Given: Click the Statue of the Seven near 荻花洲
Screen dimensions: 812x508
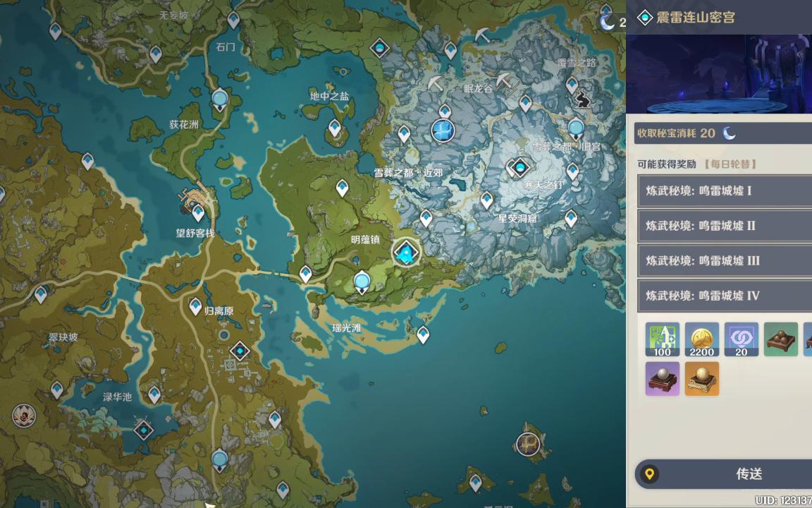Looking at the screenshot, I should pyautogui.click(x=220, y=99).
